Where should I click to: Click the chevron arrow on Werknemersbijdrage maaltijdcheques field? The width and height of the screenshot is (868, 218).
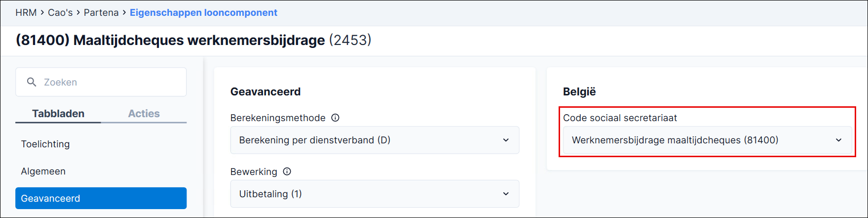pos(838,140)
